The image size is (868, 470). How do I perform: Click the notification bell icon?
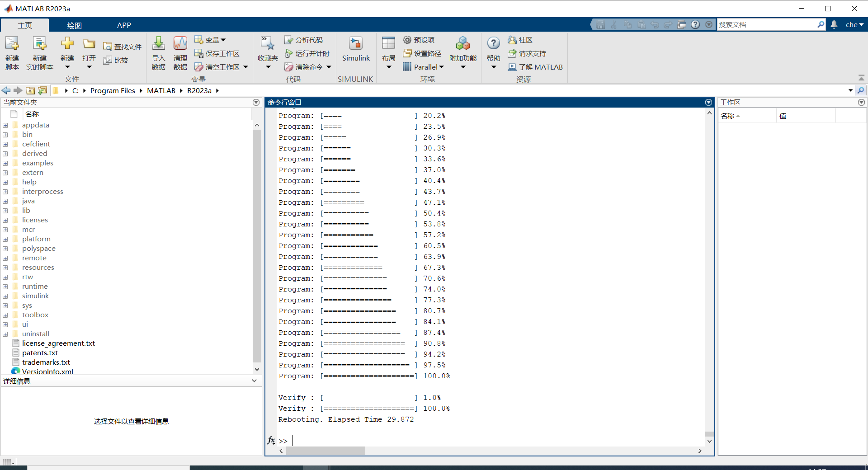(834, 25)
